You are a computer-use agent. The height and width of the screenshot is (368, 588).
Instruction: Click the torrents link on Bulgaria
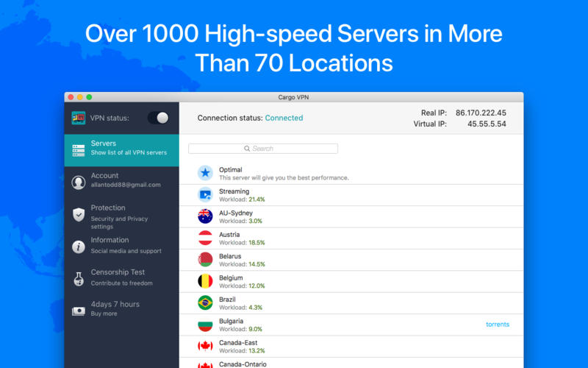(x=498, y=325)
